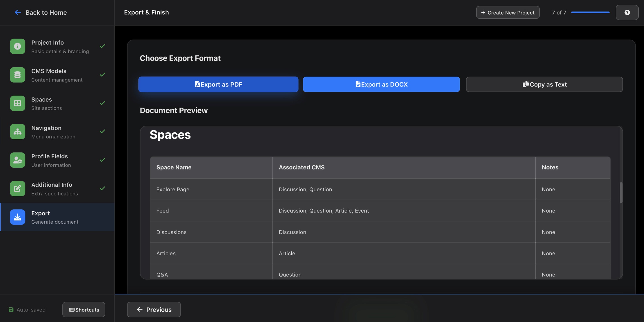Click the Choose Export Format heading
Viewport: 644px width, 322px height.
(180, 58)
